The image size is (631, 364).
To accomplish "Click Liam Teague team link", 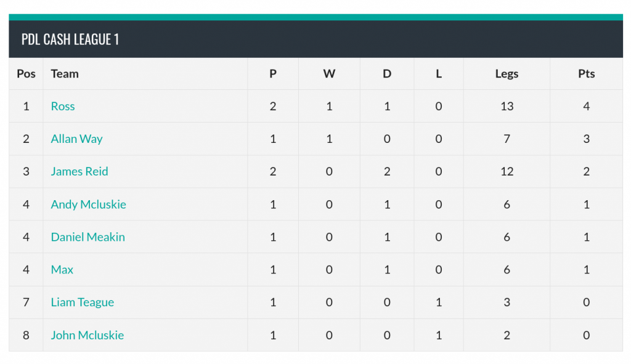I will 82,302.
